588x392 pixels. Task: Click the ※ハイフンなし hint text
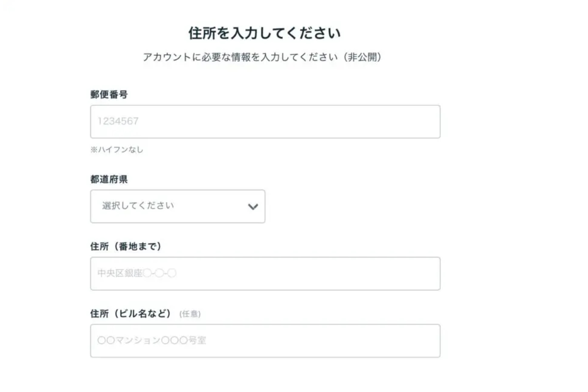(117, 149)
